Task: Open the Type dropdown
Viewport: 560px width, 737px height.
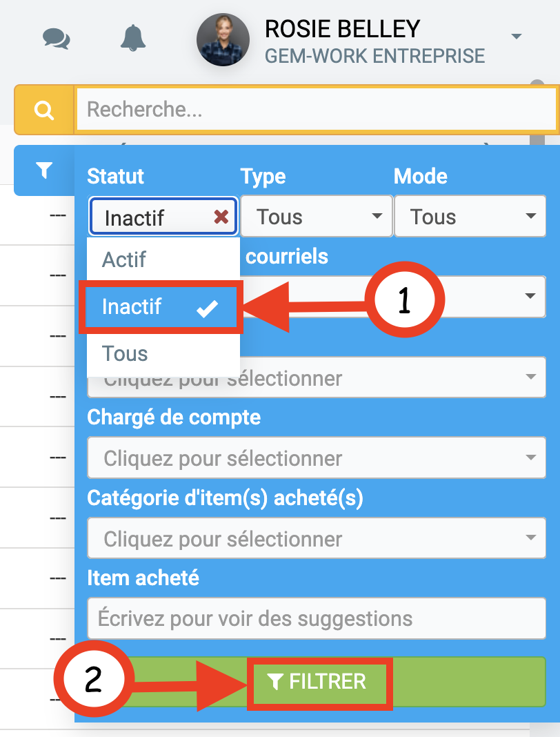Action: click(x=316, y=217)
